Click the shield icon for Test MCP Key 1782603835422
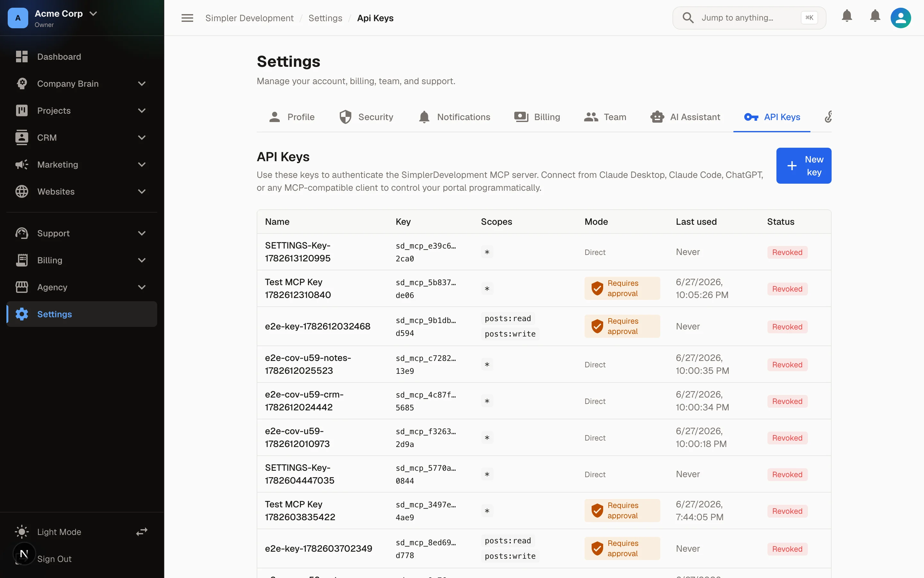Image resolution: width=924 pixels, height=578 pixels. click(597, 510)
